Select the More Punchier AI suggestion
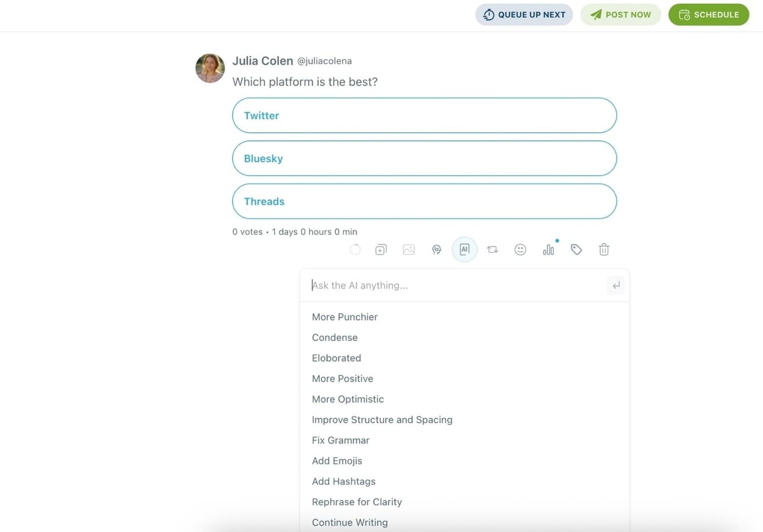The width and height of the screenshot is (763, 532). (345, 317)
